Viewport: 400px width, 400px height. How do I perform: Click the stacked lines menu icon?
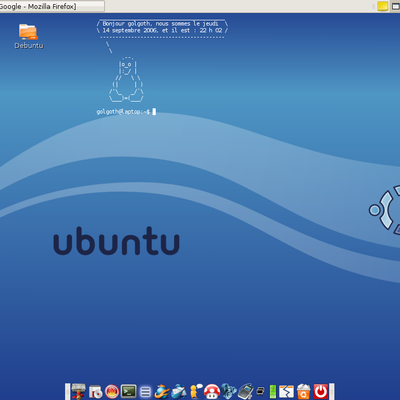tap(145, 392)
